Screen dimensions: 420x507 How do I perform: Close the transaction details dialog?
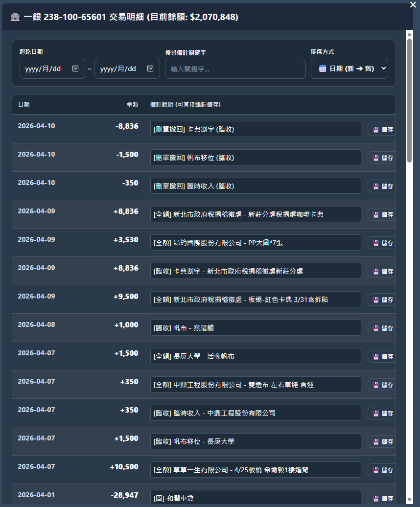point(413,4)
